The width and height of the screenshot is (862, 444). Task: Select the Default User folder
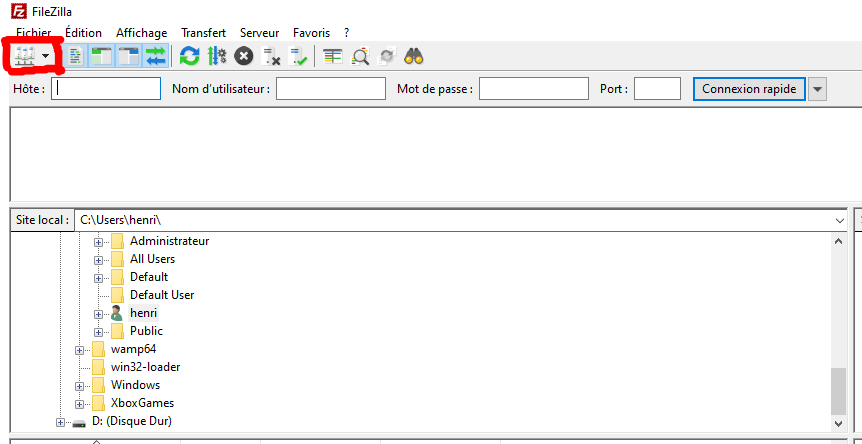pos(162,295)
